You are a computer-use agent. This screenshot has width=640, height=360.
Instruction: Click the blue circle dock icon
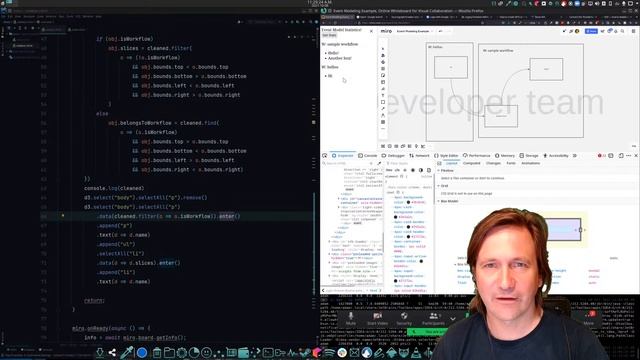[x=142, y=352]
